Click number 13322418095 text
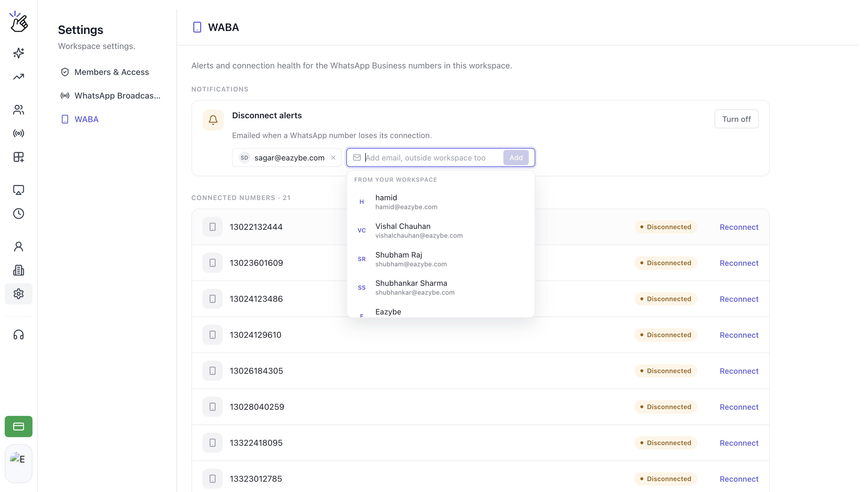The width and height of the screenshot is (868, 492). 256,443
